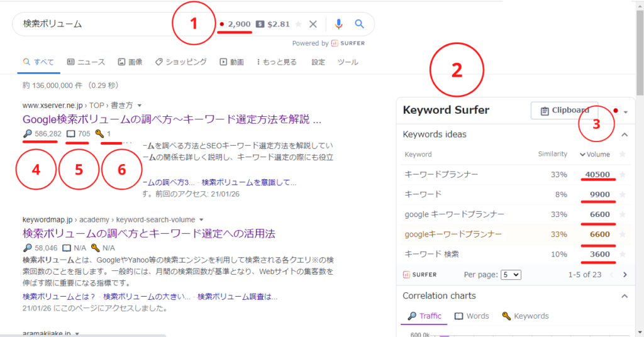Go to next page of keyword ideas
The height and width of the screenshot is (337, 644).
(x=625, y=275)
